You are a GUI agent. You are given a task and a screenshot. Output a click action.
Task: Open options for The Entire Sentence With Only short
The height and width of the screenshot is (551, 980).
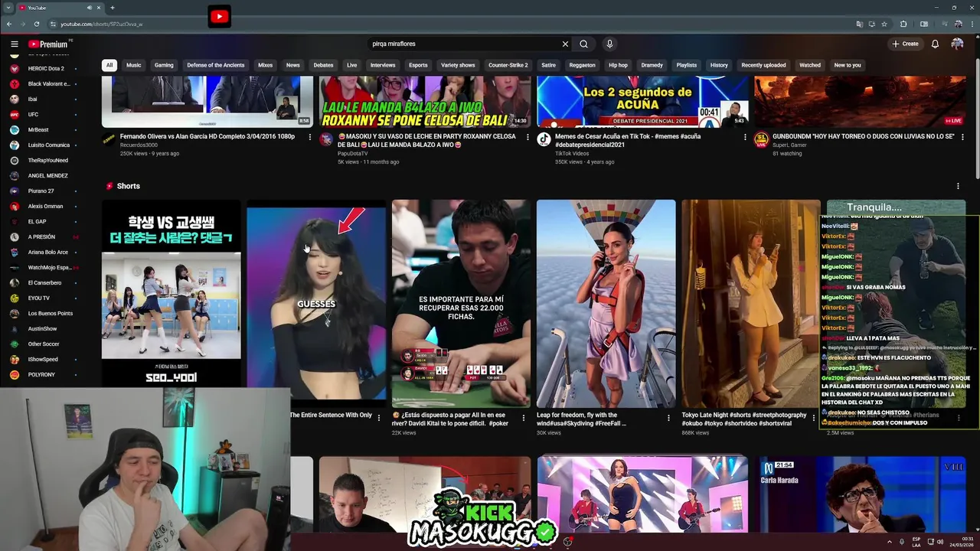[x=378, y=418]
